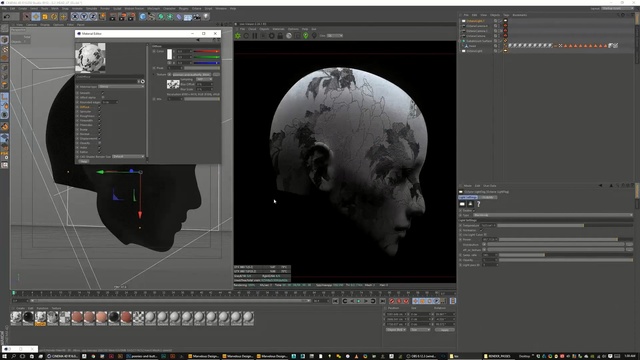Image resolution: width=640 pixels, height=360 pixels.
Task: Click the Undo arrow in the main toolbar
Action: pos(7,17)
